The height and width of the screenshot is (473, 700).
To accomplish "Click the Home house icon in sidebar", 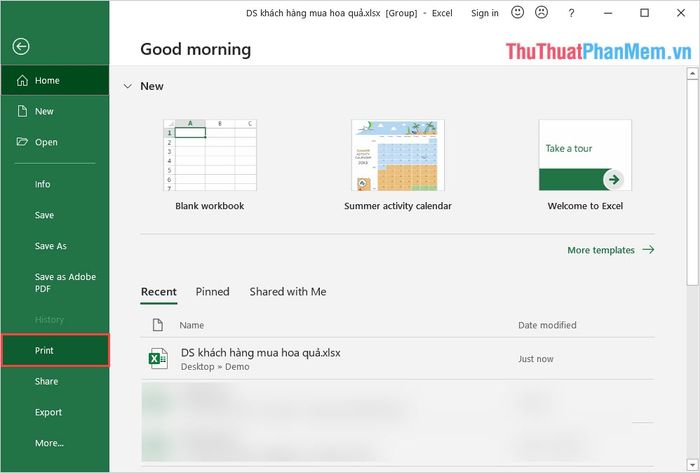I will click(x=22, y=80).
